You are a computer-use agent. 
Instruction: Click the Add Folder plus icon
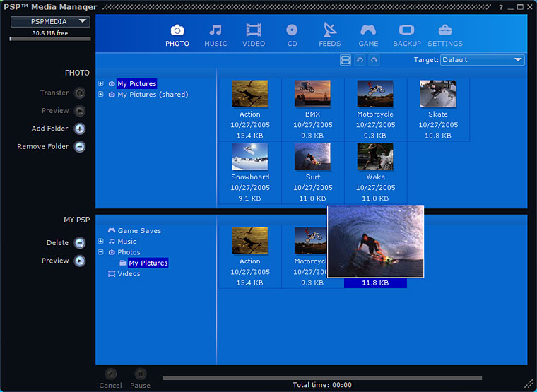click(x=80, y=129)
